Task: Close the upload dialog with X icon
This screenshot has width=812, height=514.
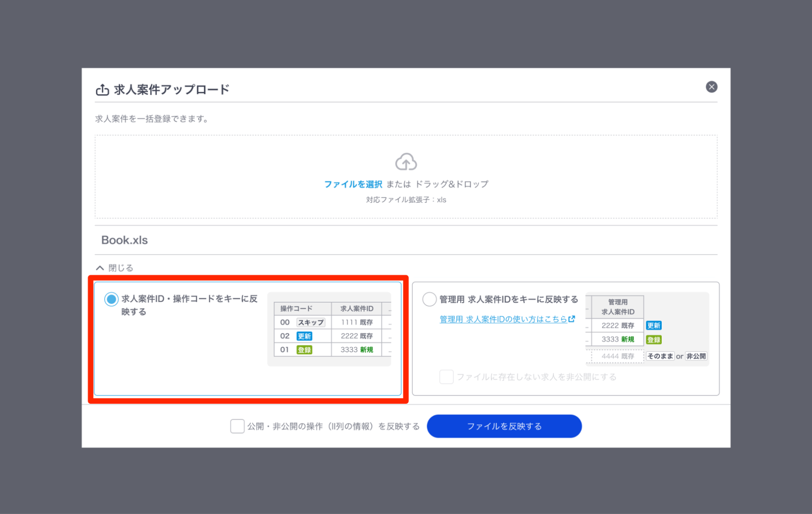Action: point(712,87)
